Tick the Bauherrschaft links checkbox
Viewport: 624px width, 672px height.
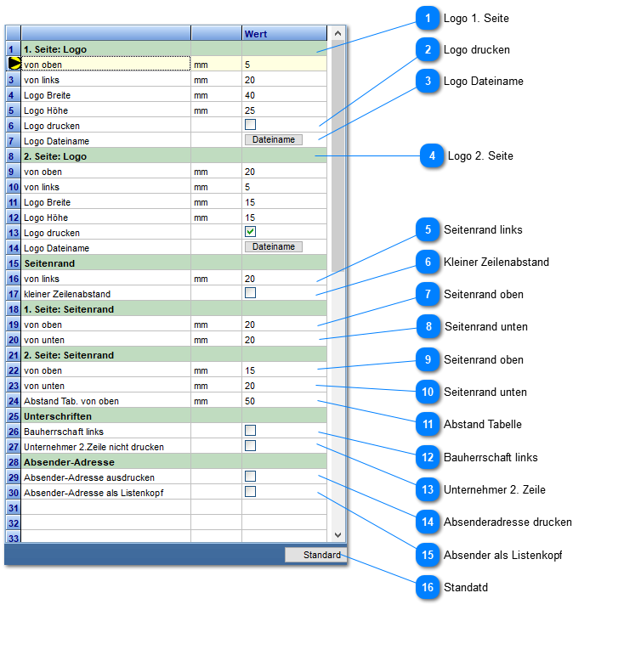(x=250, y=430)
